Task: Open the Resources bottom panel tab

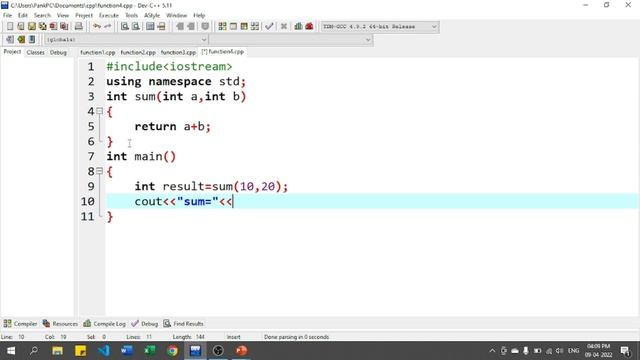Action: click(x=60, y=324)
